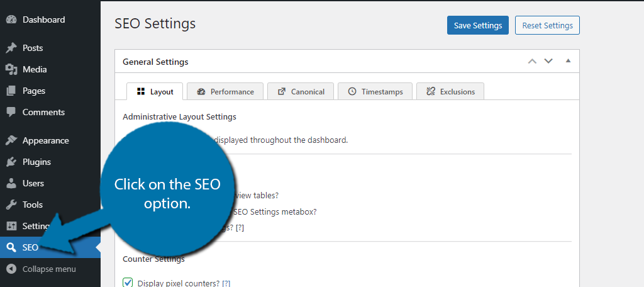Open the Tools menu

click(x=50, y=205)
